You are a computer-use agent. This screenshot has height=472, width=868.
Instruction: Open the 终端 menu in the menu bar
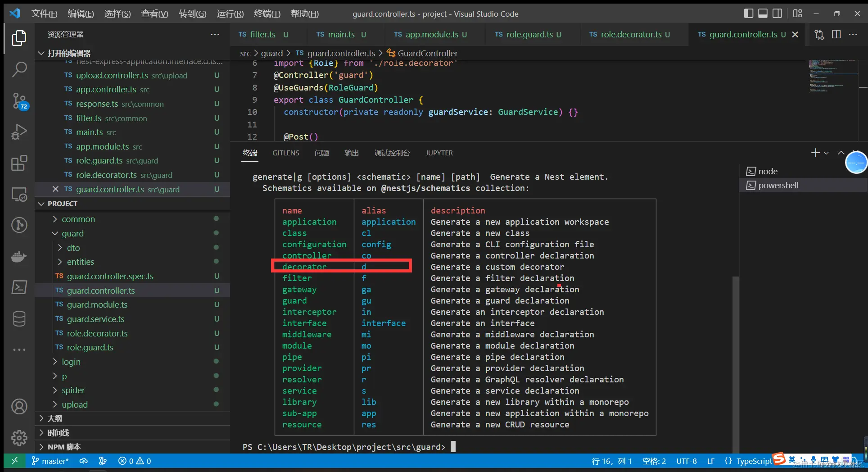[267, 14]
